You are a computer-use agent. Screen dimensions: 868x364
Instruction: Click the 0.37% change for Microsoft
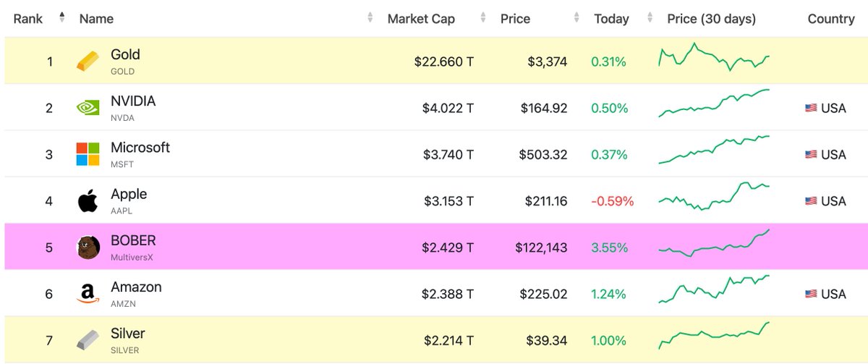(x=609, y=155)
